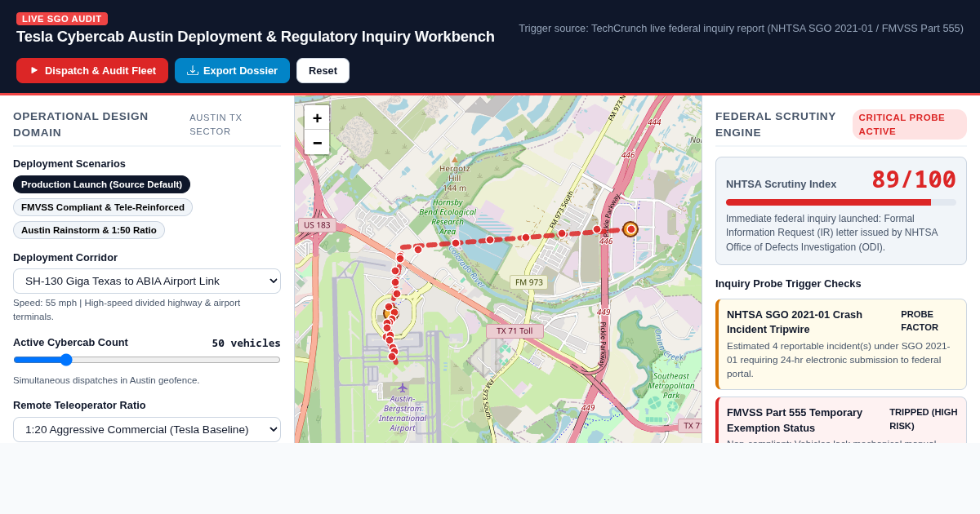Click the AUSTIN TX SECTOR label
Screen dimensions: 980x514
(216, 124)
